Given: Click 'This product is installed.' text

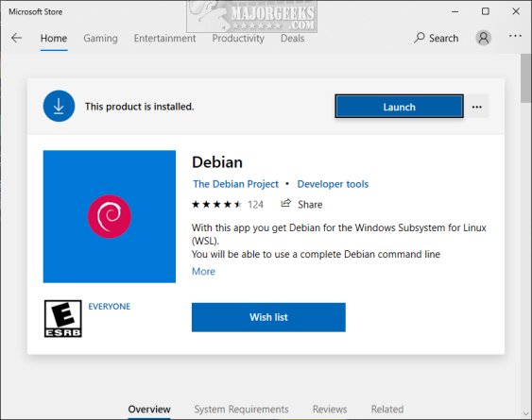Looking at the screenshot, I should (x=140, y=107).
